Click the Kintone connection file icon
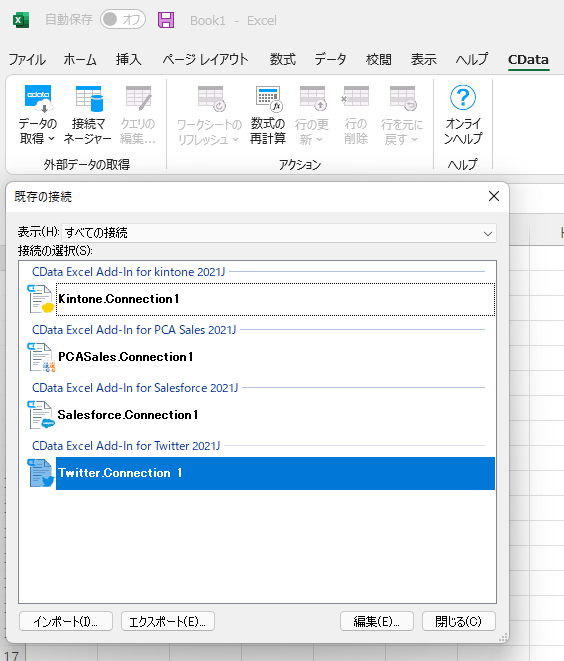Screen dimensions: 564x661 click(x=41, y=299)
